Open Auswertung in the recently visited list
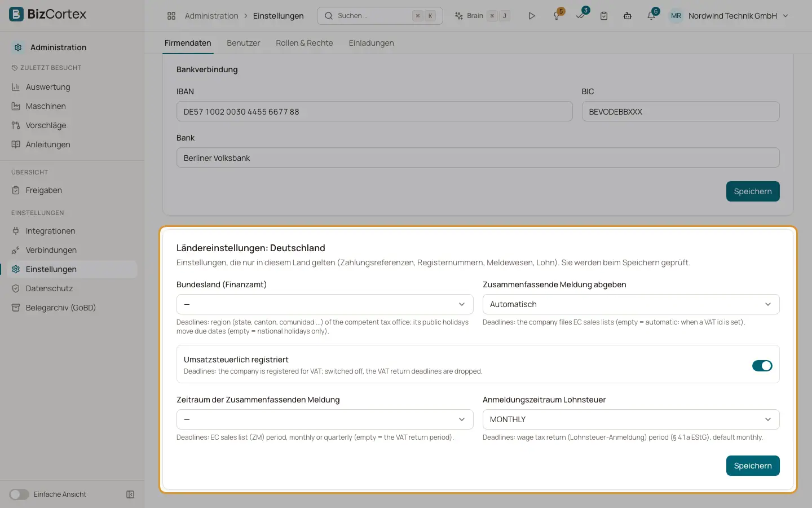 [x=72, y=87]
